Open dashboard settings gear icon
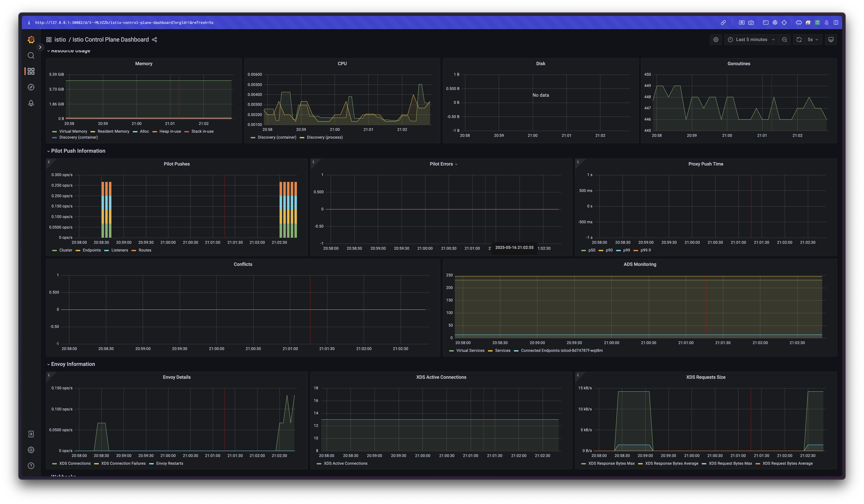 (x=716, y=40)
